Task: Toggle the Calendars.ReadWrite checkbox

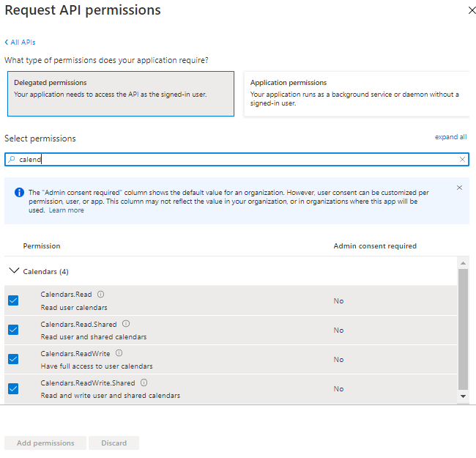Action: pyautogui.click(x=13, y=359)
